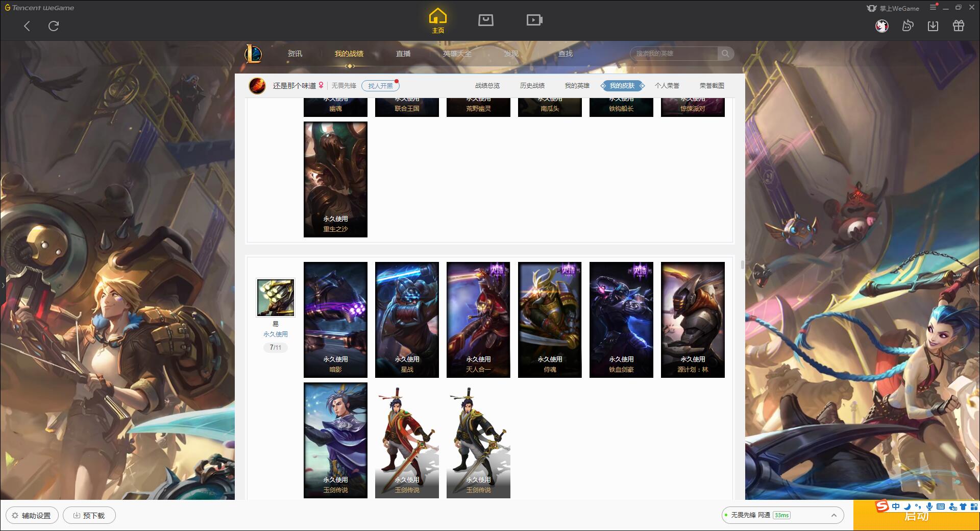Open the 我的英雄 sub-tab

click(x=577, y=86)
